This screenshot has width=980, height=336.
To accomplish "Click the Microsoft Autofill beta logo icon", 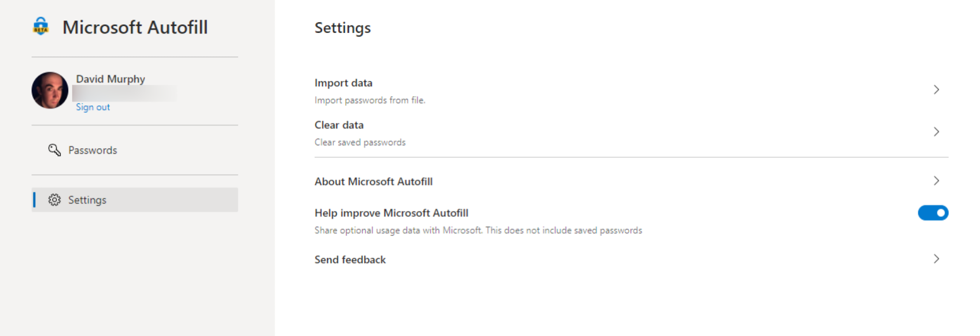I will click(41, 26).
